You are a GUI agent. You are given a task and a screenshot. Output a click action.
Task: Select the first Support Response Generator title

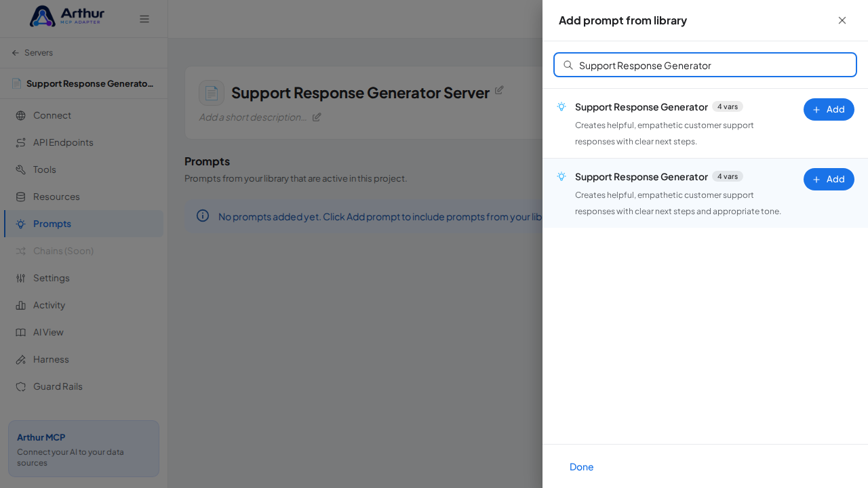642,106
